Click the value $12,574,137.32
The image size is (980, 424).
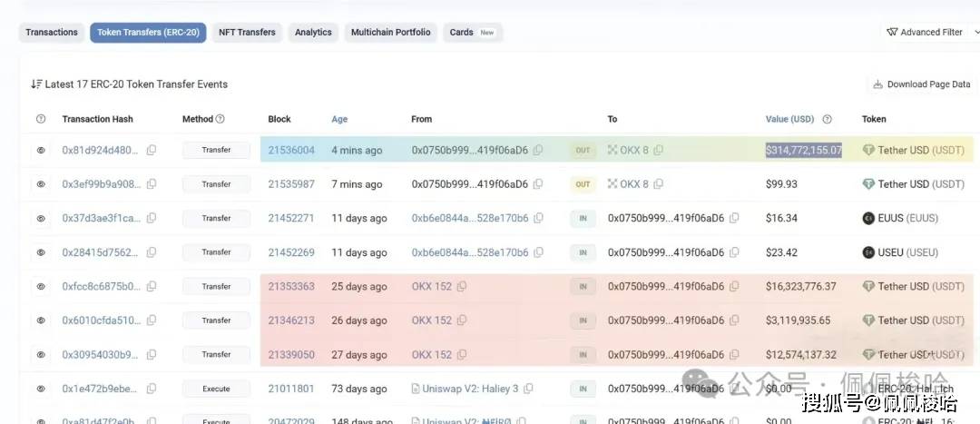click(x=800, y=355)
